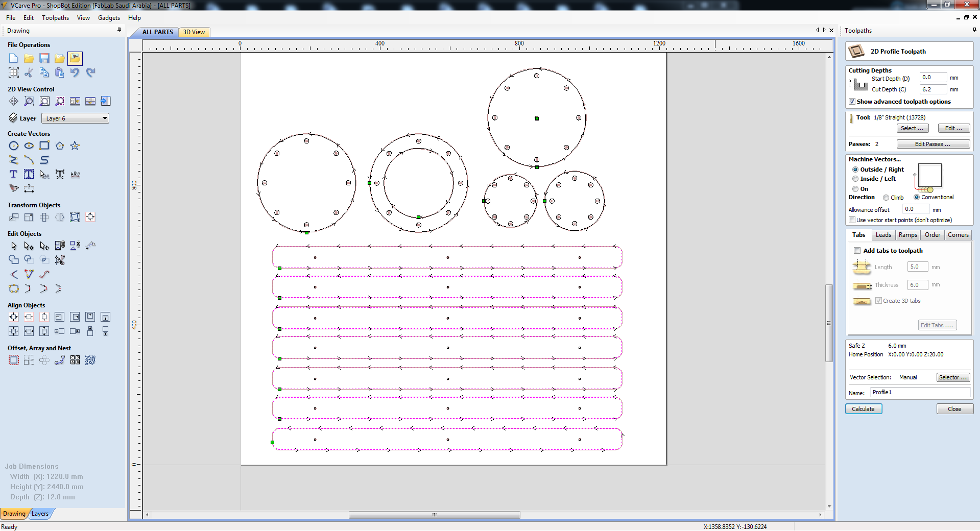980x531 pixels.
Task: Draw a rectangle vector
Action: tap(44, 146)
